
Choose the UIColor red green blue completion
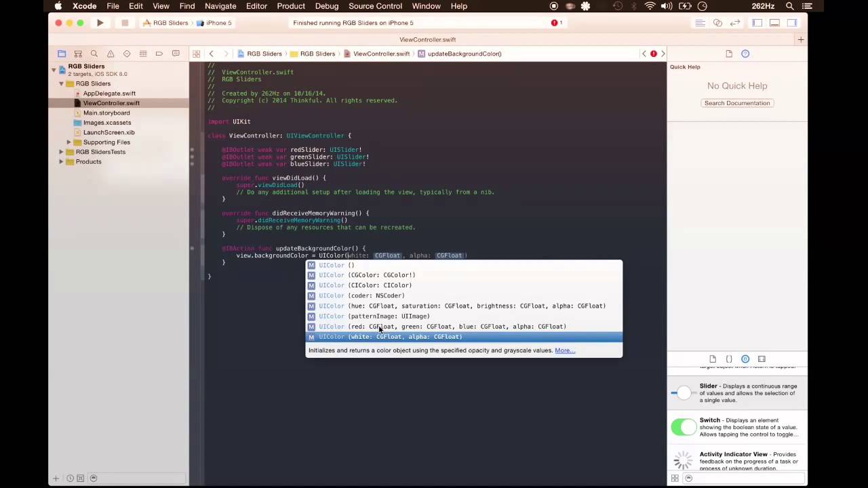(464, 327)
